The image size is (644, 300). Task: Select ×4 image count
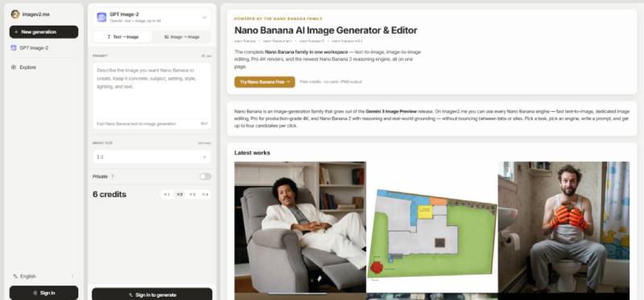tap(204, 195)
